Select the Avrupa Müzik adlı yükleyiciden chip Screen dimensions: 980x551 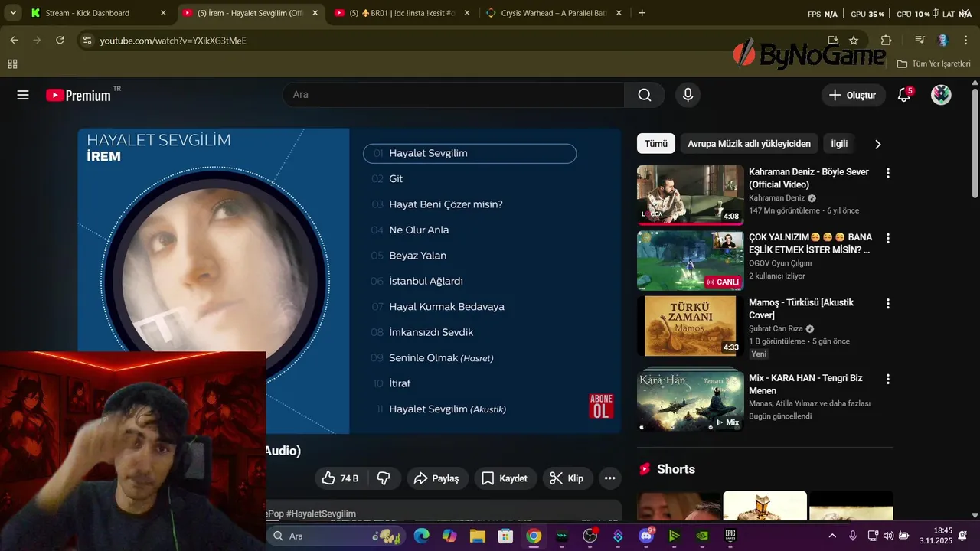tap(749, 144)
